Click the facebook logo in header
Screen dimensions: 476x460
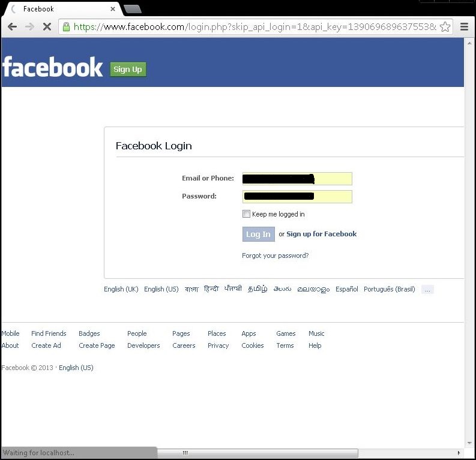coord(52,67)
